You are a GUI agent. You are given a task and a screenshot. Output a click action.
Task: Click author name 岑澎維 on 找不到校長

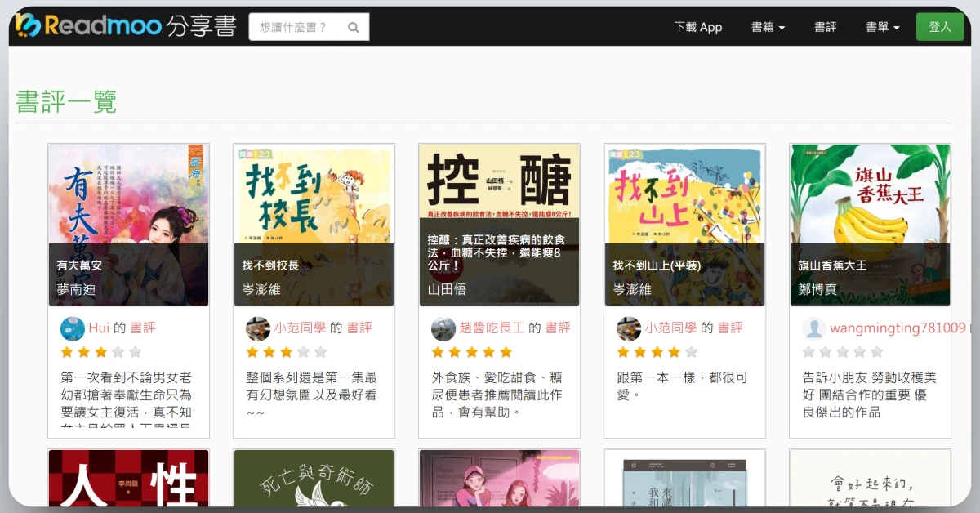pos(261,289)
